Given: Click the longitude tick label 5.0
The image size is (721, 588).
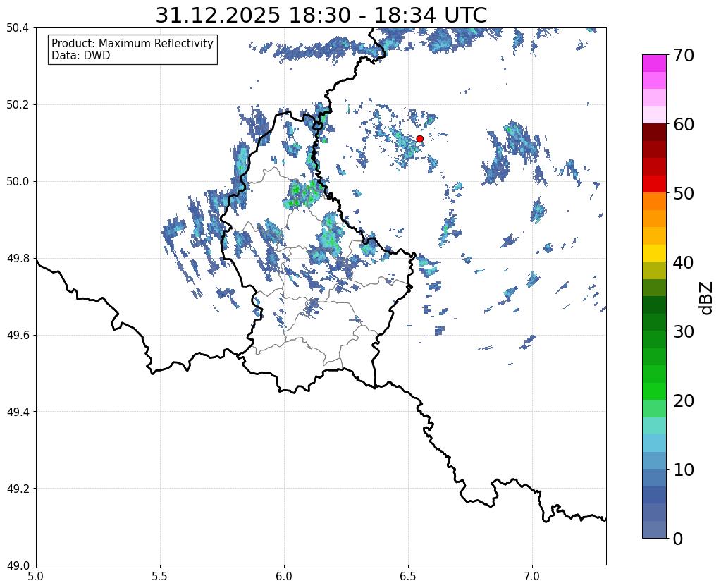Looking at the screenshot, I should 36,576.
